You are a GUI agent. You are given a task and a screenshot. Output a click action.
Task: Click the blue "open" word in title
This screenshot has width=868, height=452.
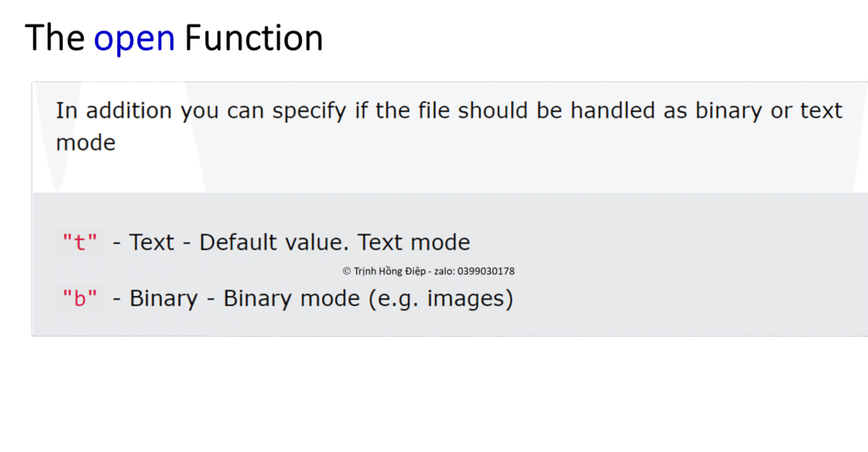pyautogui.click(x=135, y=39)
